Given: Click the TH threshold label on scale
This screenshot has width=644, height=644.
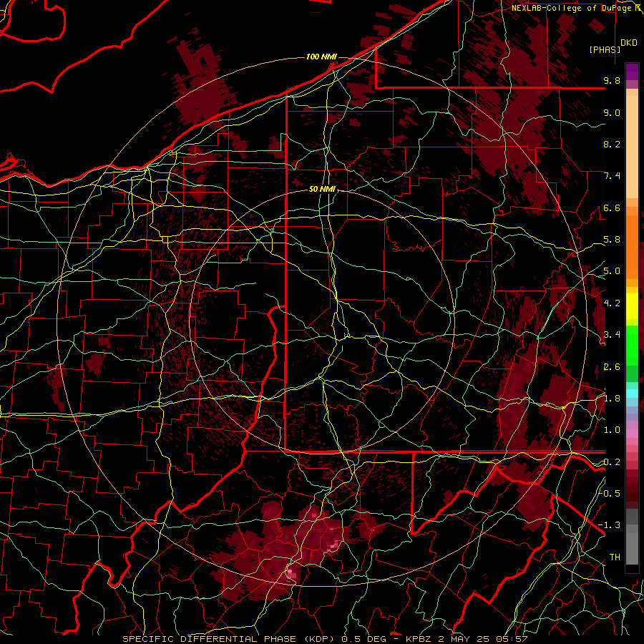Looking at the screenshot, I should (615, 557).
